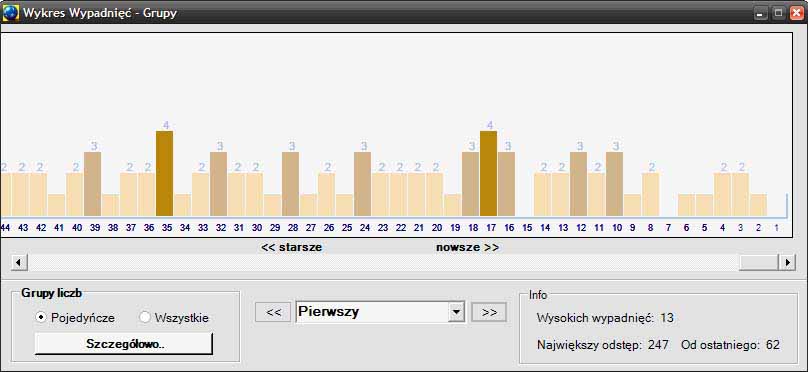Click the short bar above number 41

[57, 205]
